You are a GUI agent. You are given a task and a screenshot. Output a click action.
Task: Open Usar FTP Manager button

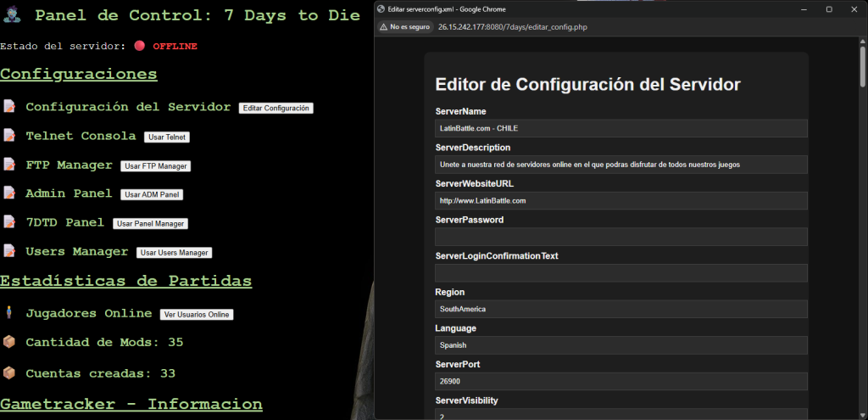pos(156,165)
